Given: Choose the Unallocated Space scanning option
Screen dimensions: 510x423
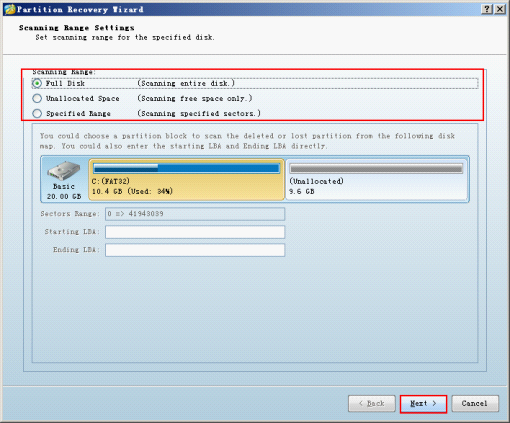Looking at the screenshot, I should point(37,98).
